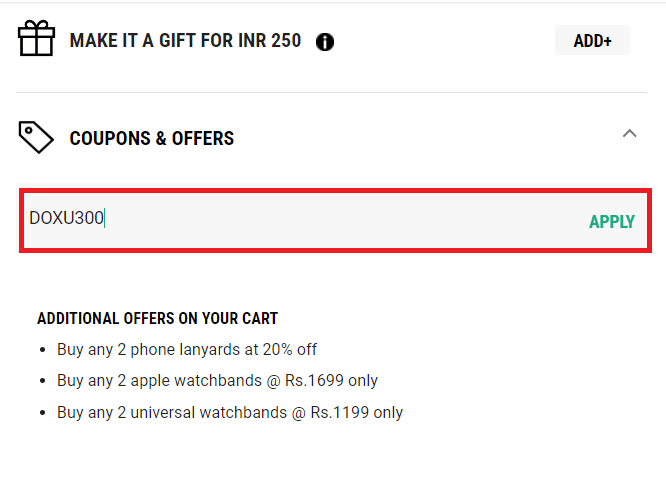Click the gift box icon
The width and height of the screenshot is (666, 489).
tap(37, 40)
